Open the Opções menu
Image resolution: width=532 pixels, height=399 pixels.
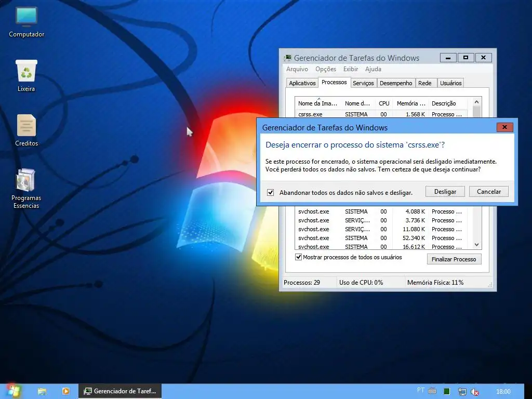[326, 69]
